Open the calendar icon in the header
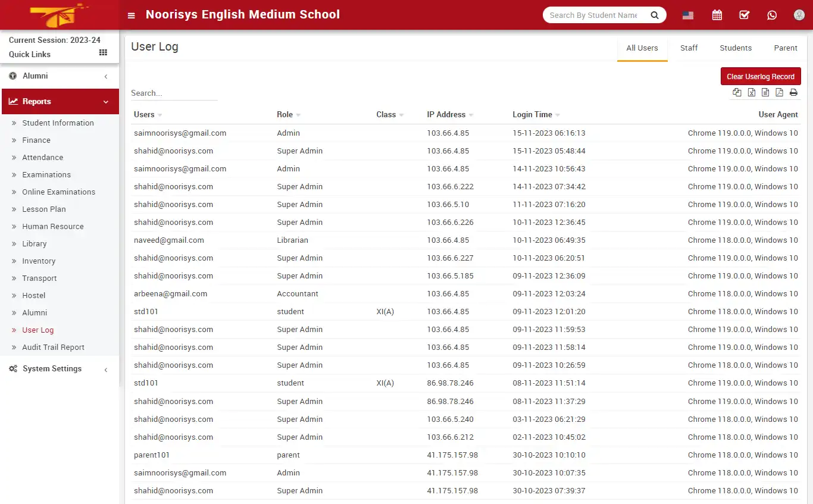The image size is (813, 504). 717,15
